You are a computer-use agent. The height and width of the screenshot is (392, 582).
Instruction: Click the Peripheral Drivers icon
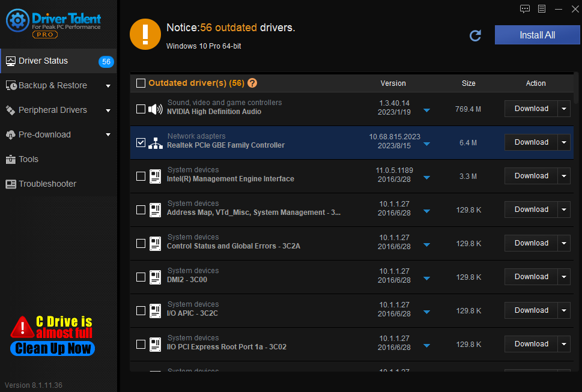[x=10, y=110]
